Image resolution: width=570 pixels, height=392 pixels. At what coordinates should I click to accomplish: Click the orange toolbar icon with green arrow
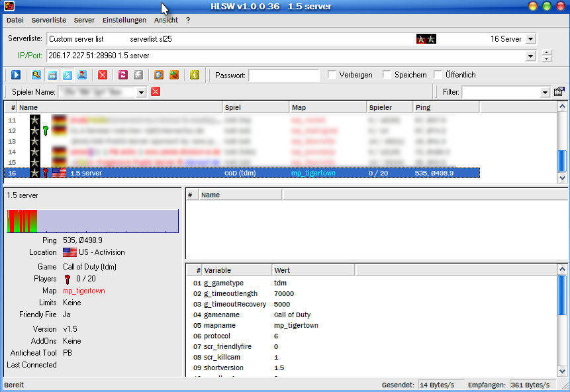click(x=174, y=75)
